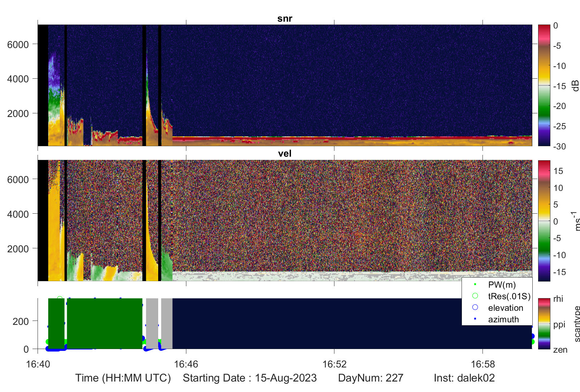
Task: Select the PW(m) legend entry
Action: 502,285
